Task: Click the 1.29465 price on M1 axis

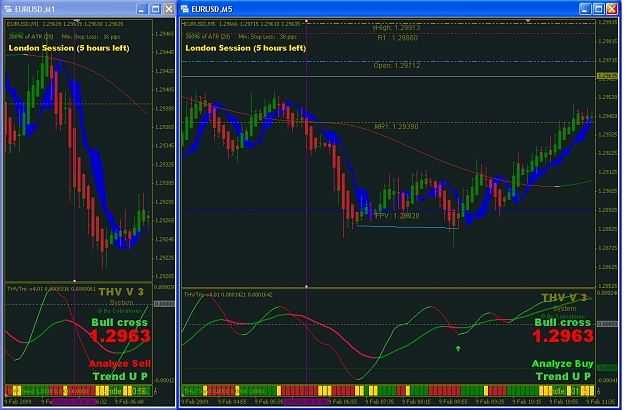Action: point(164,34)
